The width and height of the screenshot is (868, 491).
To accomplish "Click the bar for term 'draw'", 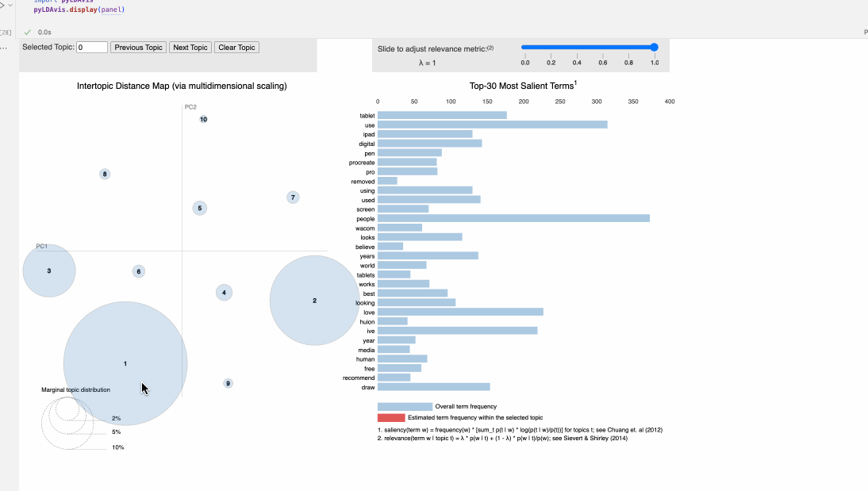I will tap(434, 387).
